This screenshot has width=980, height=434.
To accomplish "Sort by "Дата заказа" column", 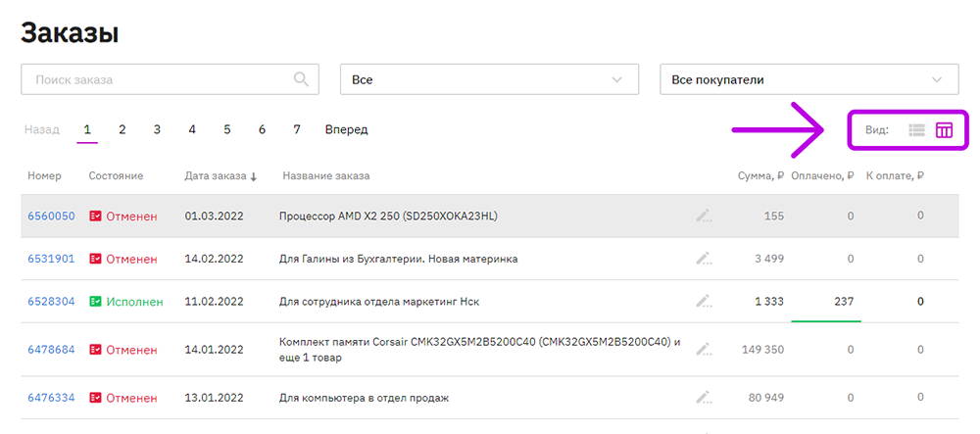I will (x=220, y=176).
